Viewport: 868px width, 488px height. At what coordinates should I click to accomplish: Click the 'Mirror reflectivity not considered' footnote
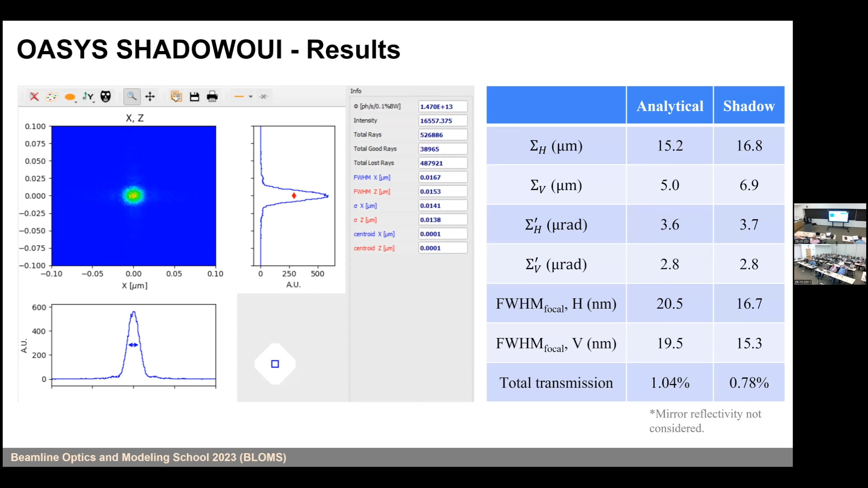tap(705, 421)
